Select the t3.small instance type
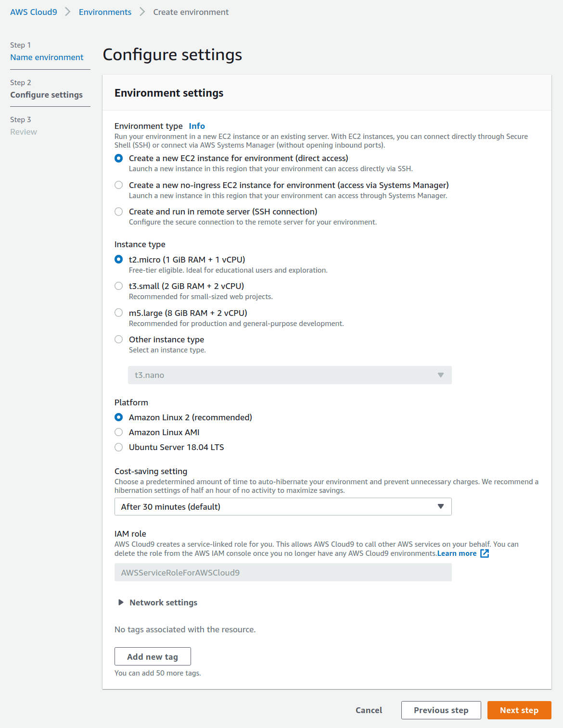 (x=119, y=286)
